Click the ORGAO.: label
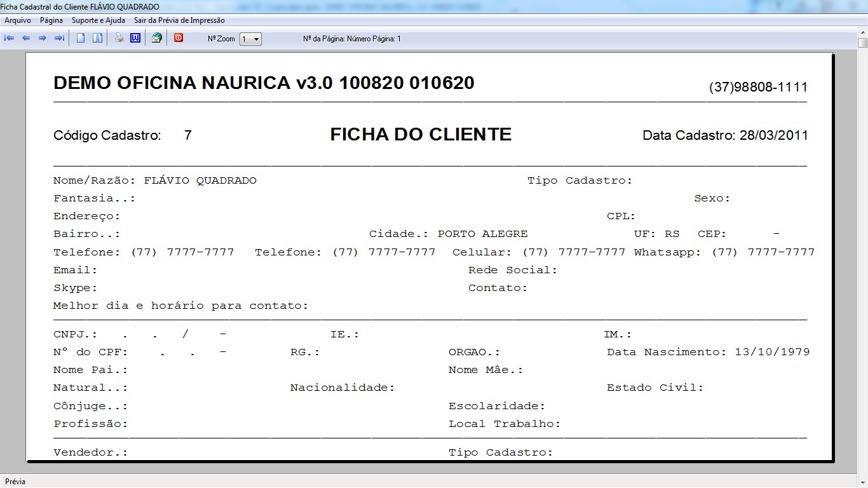The height and width of the screenshot is (488, 868). (475, 352)
